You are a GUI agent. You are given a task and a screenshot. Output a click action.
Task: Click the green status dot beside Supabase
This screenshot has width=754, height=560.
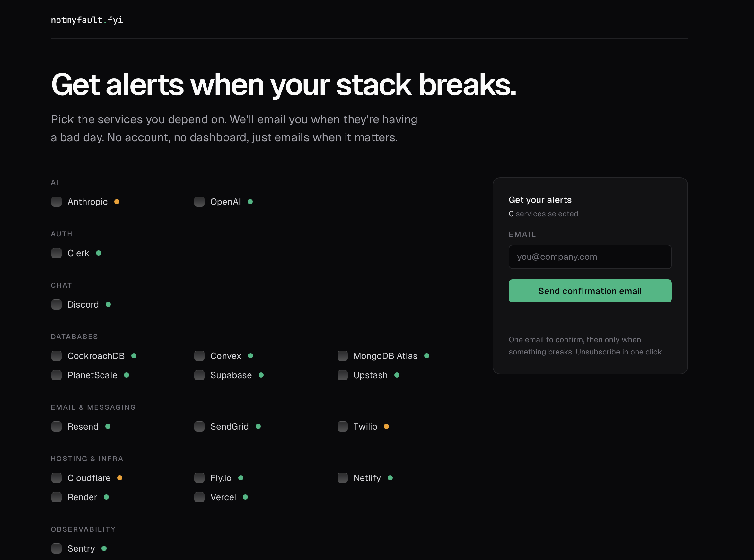[261, 375]
